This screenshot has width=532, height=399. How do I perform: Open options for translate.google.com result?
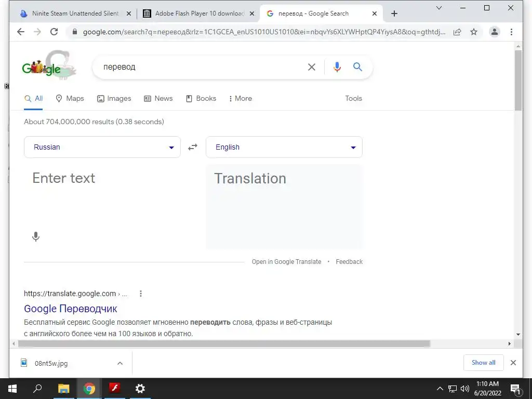tap(140, 294)
